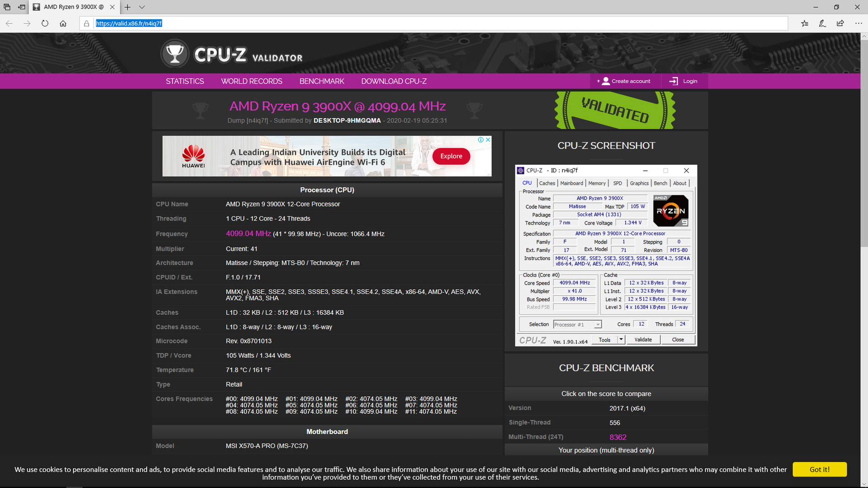The image size is (868, 488).
Task: Select the Memory tab in CPU-Z screenshot
Action: [x=597, y=183]
